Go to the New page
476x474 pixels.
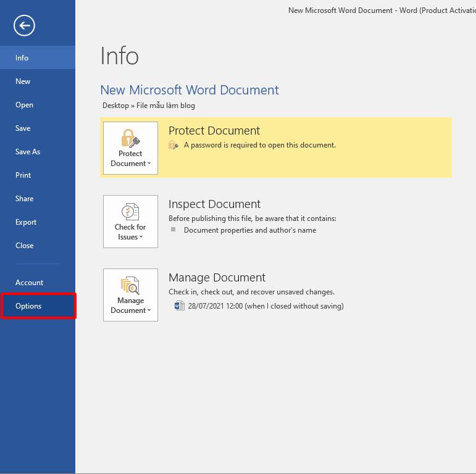click(x=23, y=81)
